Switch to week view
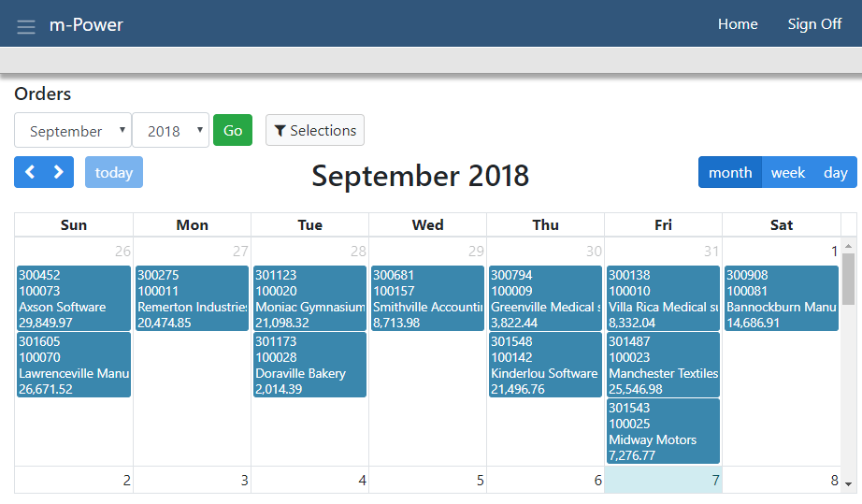The width and height of the screenshot is (862, 504). 787,172
